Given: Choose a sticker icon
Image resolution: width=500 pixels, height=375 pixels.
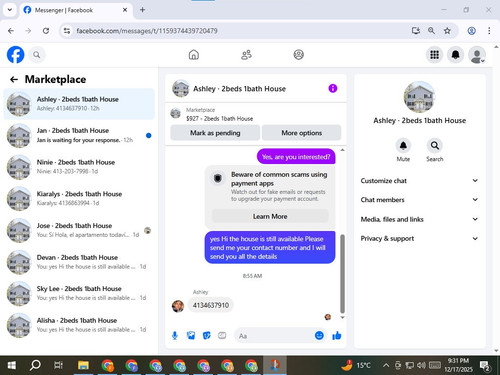Looking at the screenshot, I should pos(207,335).
